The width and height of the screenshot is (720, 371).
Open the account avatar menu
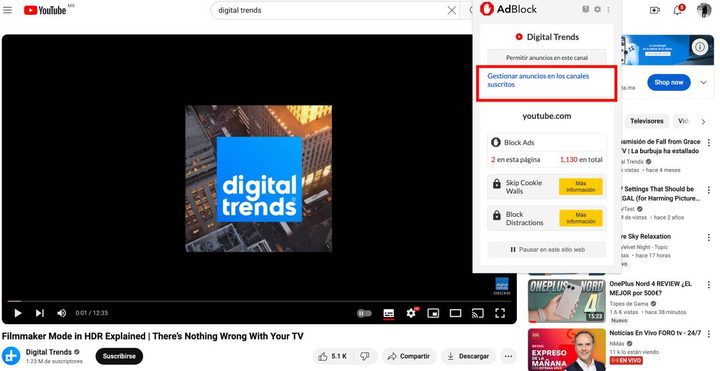click(704, 10)
